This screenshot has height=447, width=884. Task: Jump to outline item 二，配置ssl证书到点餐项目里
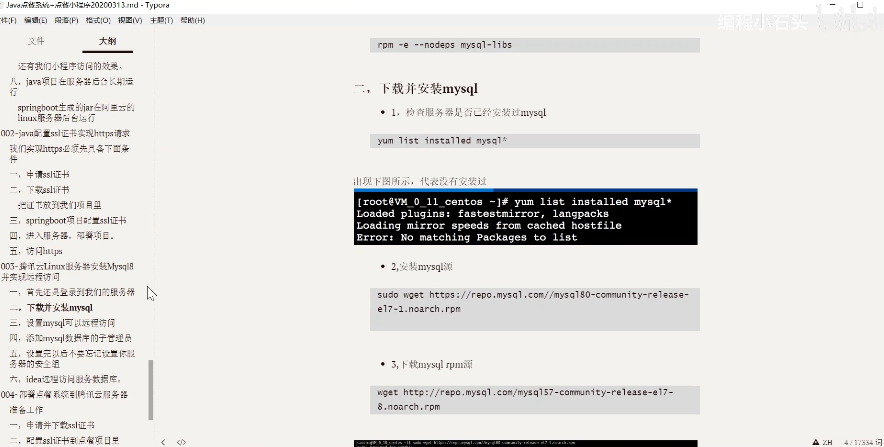(64, 440)
